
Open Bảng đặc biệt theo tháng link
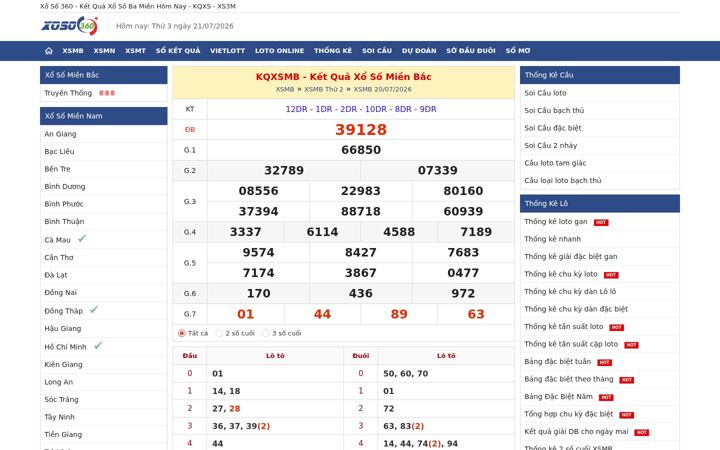click(x=569, y=379)
